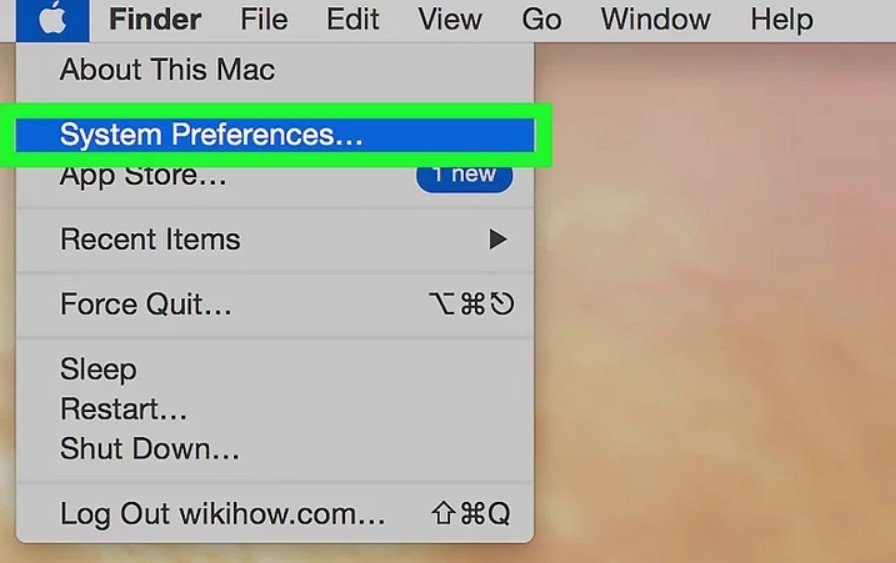
Task: Open the View menu
Action: tap(450, 20)
